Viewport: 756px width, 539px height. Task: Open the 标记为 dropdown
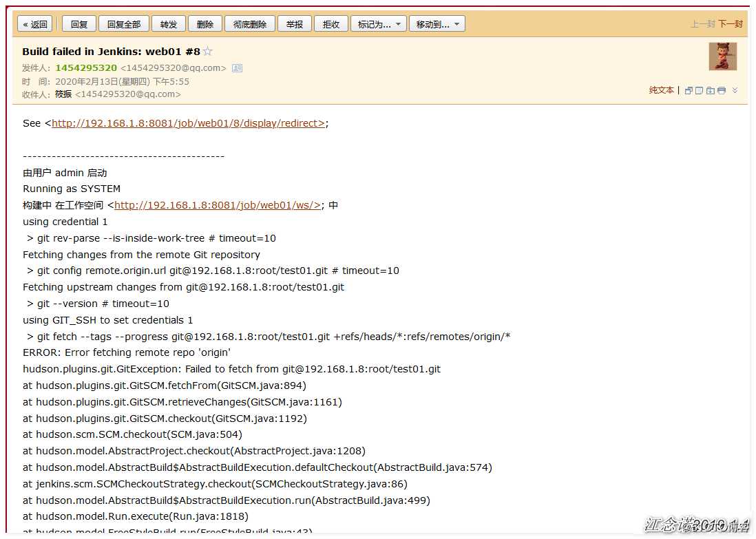379,24
